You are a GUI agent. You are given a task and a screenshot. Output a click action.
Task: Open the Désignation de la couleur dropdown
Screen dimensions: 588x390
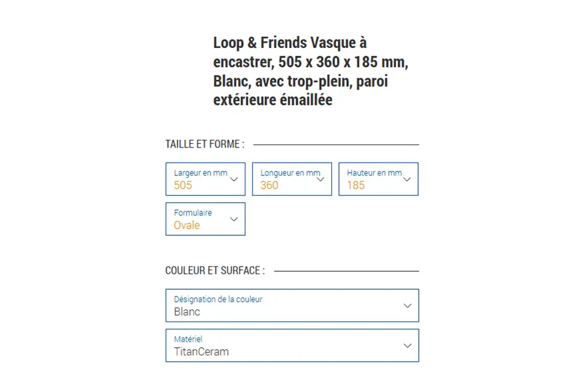[292, 305]
